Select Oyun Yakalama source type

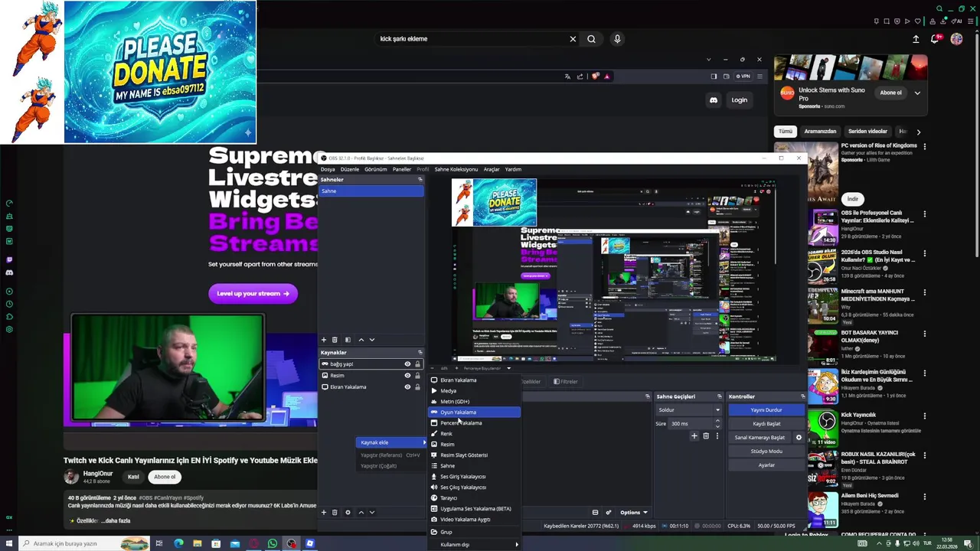(x=474, y=412)
